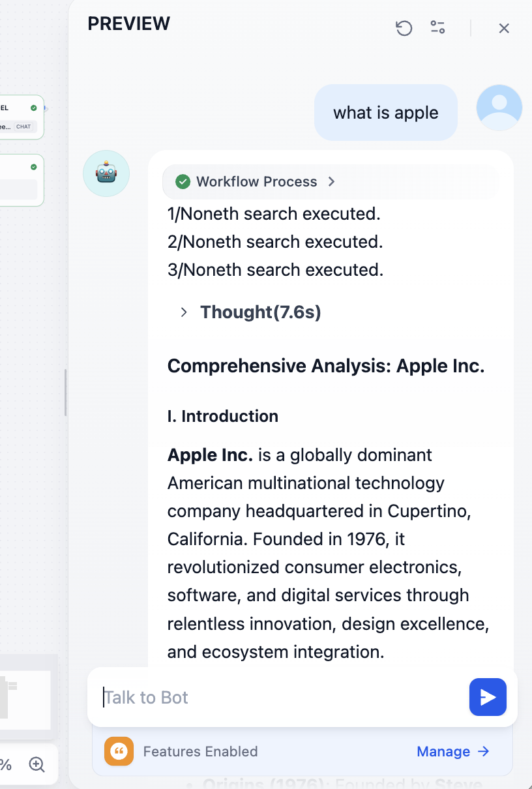
Task: Open the conversation variables settings icon
Action: [437, 27]
